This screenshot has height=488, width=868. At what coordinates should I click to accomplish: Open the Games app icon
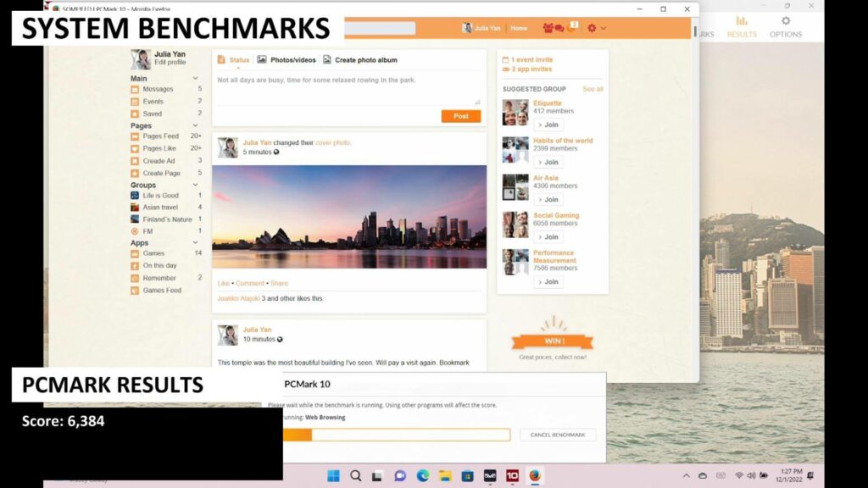click(x=135, y=253)
